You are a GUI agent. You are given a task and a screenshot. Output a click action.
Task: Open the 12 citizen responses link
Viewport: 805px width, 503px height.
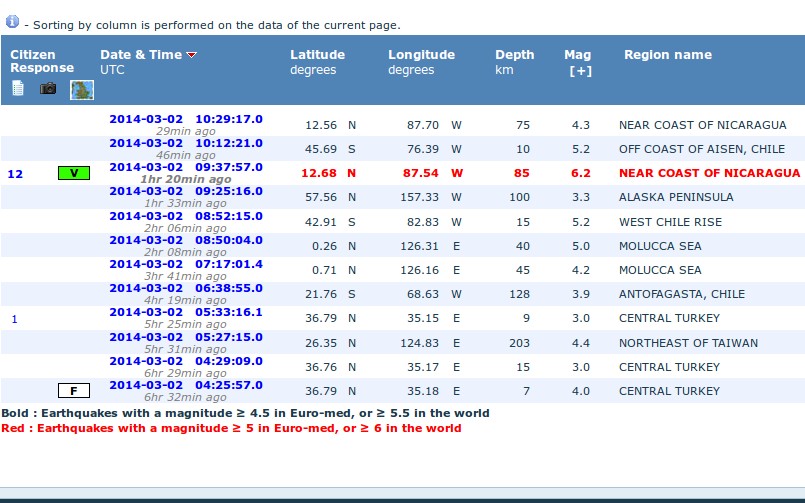[x=15, y=174]
